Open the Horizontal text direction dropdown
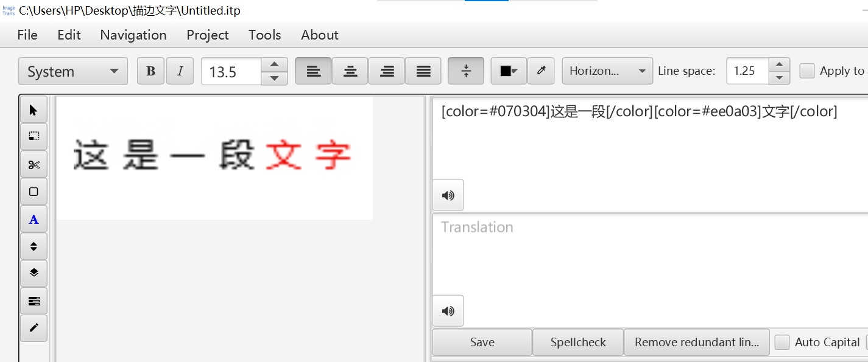This screenshot has width=868, height=362. point(607,71)
